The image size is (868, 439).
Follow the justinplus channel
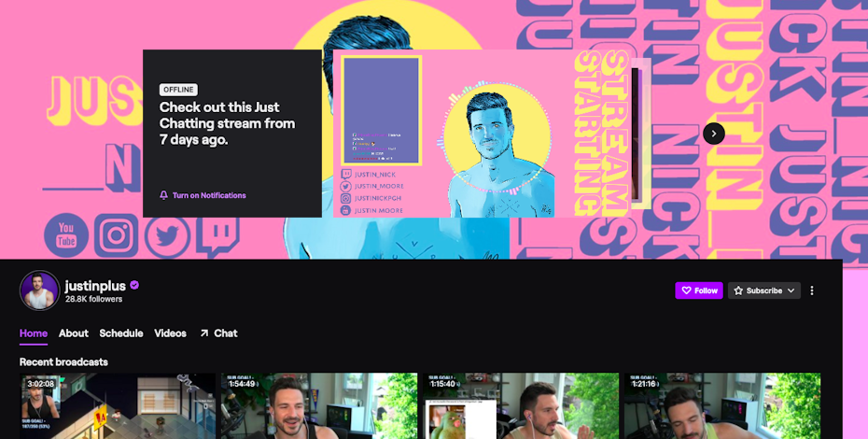(x=699, y=290)
